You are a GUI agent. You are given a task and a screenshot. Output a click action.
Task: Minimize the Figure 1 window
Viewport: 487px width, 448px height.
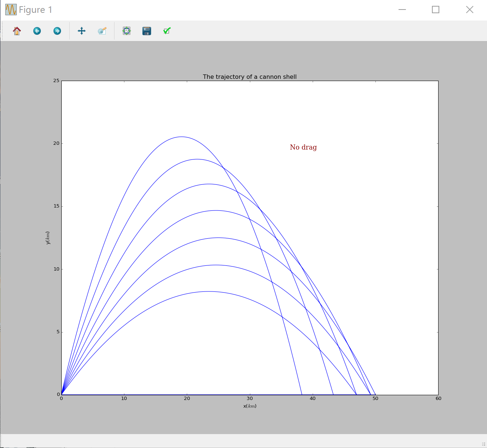[402, 10]
